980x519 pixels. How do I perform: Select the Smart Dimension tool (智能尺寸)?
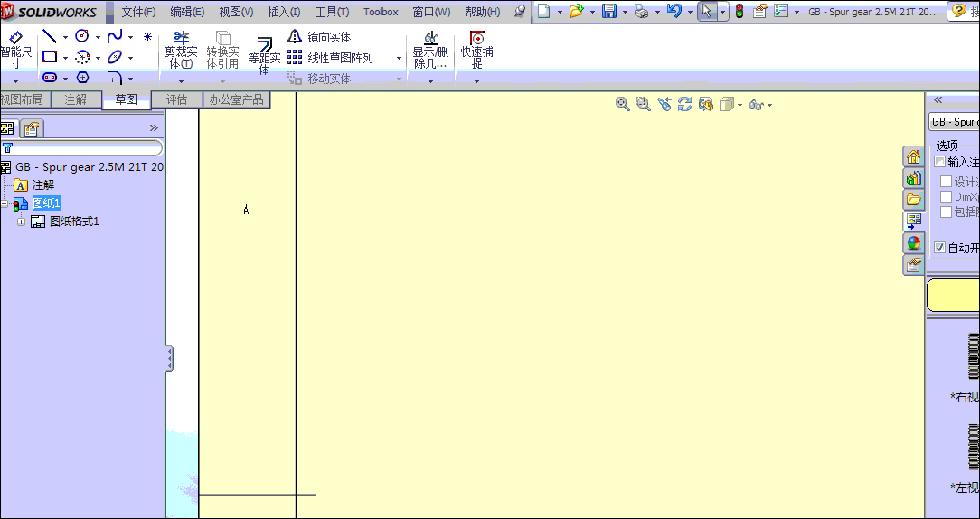[15, 50]
